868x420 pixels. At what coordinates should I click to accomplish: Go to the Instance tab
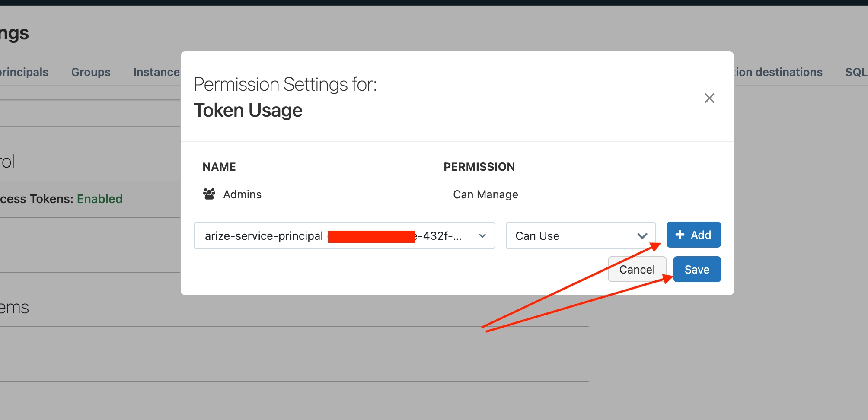tap(156, 72)
